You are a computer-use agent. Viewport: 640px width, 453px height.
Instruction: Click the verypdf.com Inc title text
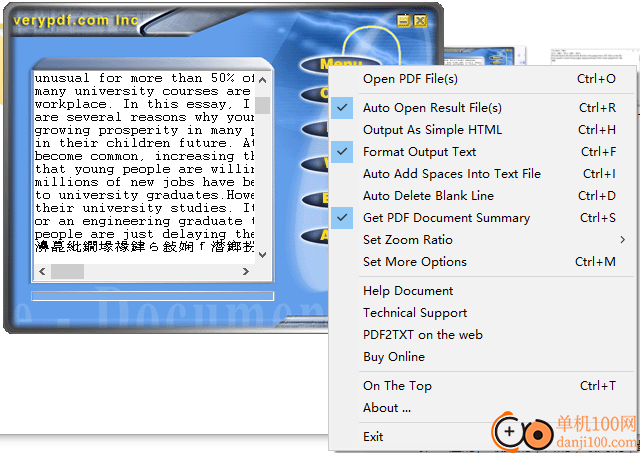coord(76,20)
